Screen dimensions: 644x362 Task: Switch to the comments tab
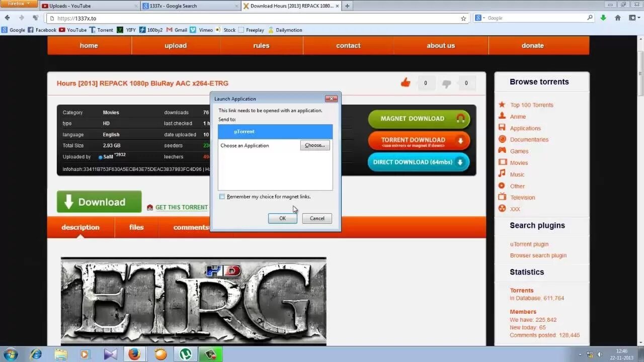191,227
